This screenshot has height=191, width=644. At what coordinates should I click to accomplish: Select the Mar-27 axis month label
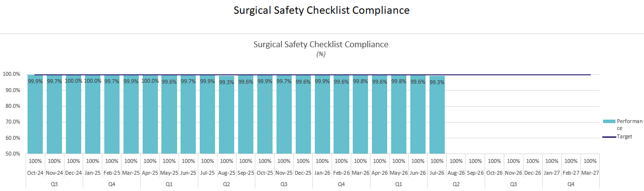click(x=590, y=173)
